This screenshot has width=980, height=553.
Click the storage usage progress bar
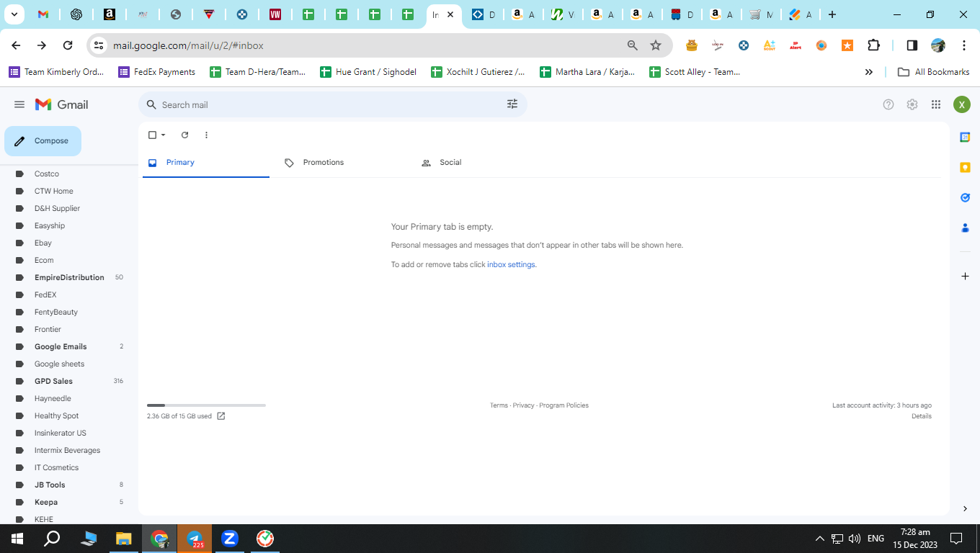(206, 405)
